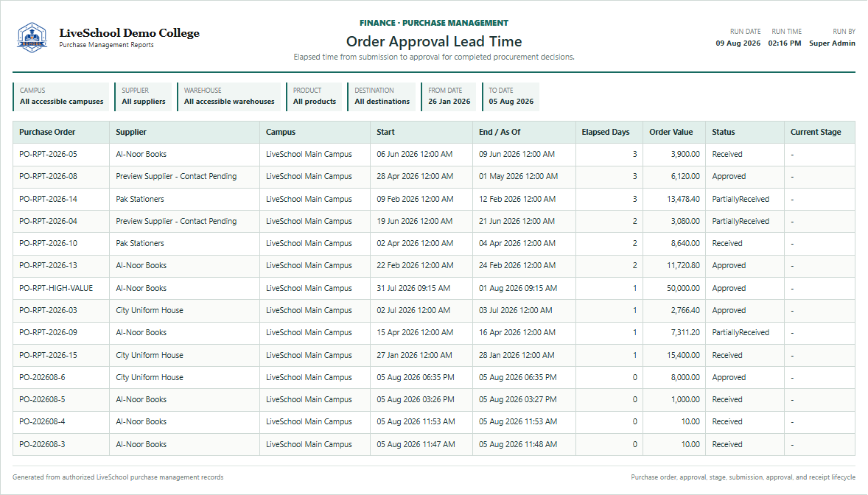
Task: Select purchase order PO-RPT-2026-10
Action: click(48, 243)
